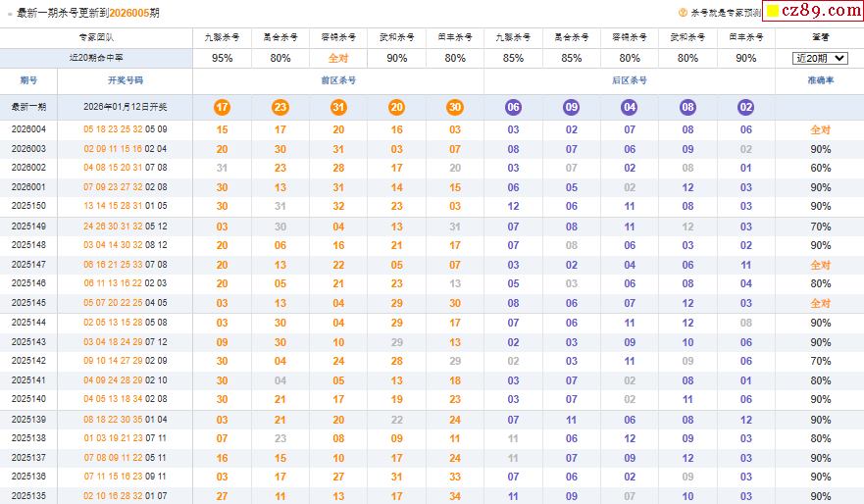Click the round icon beside 杀号就是专家预测
The height and width of the screenshot is (504, 864).
pos(683,13)
